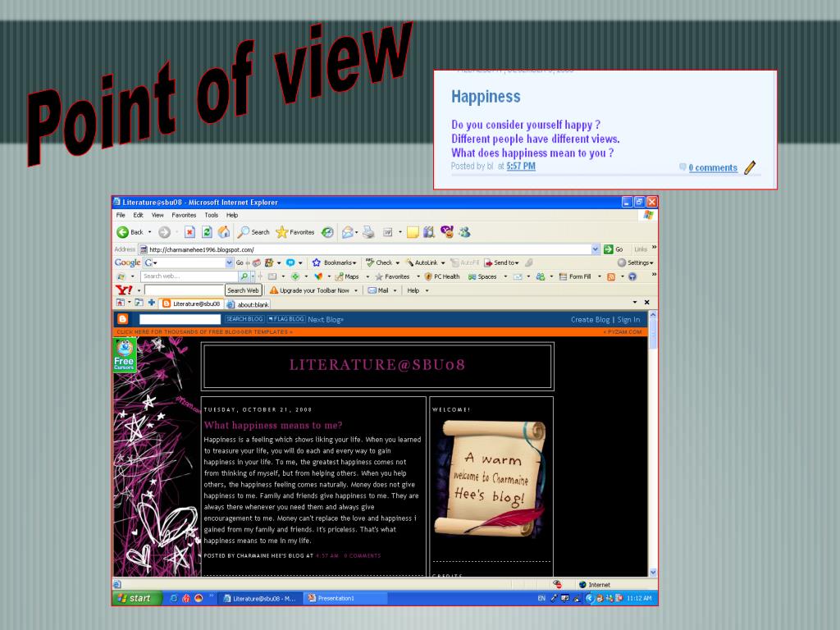840x630 pixels.
Task: Click the Yahoo Y! logo
Action: coord(124,290)
